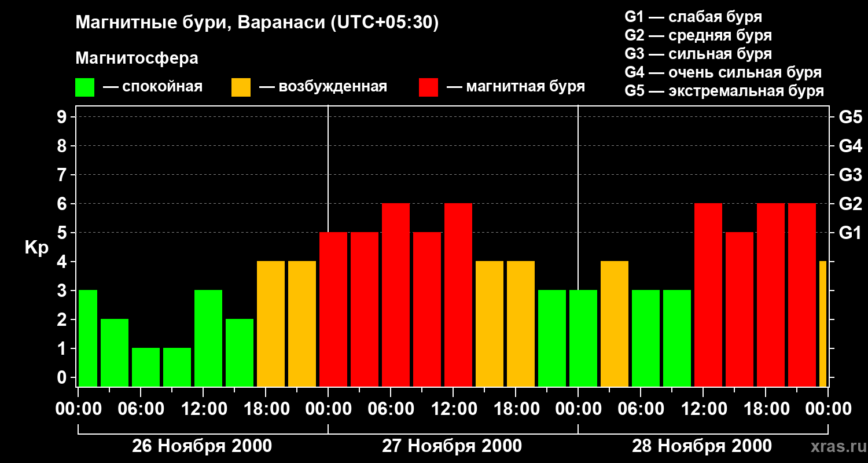Click the "18:00" time label above 26 Ноября
868x463 pixels.
click(x=266, y=409)
